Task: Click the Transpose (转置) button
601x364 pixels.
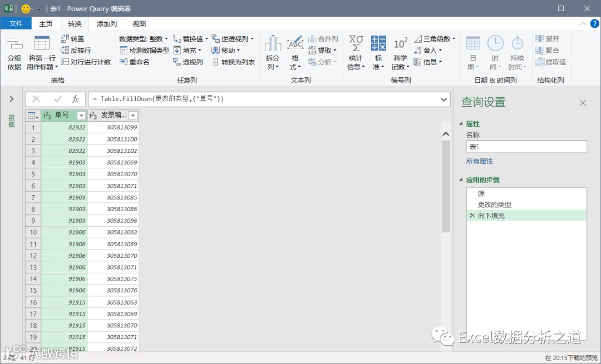Action: tap(72, 39)
